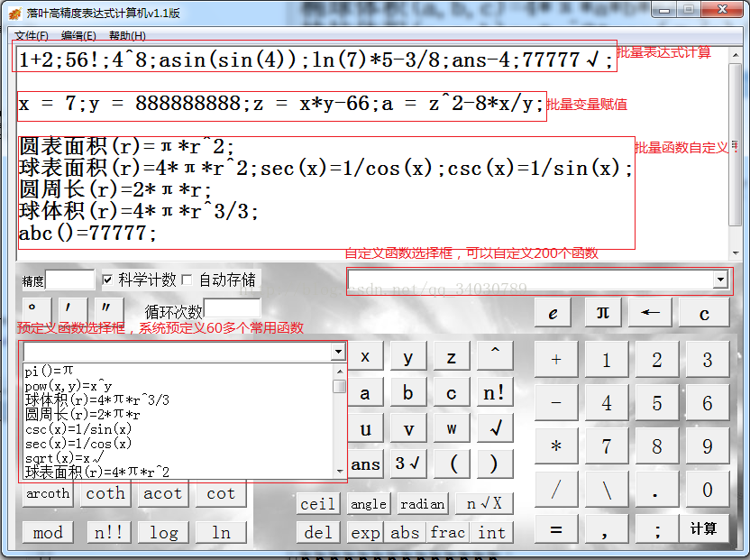Insert the nth root n√X function
Image resolution: width=750 pixels, height=560 pixels.
coord(484,503)
